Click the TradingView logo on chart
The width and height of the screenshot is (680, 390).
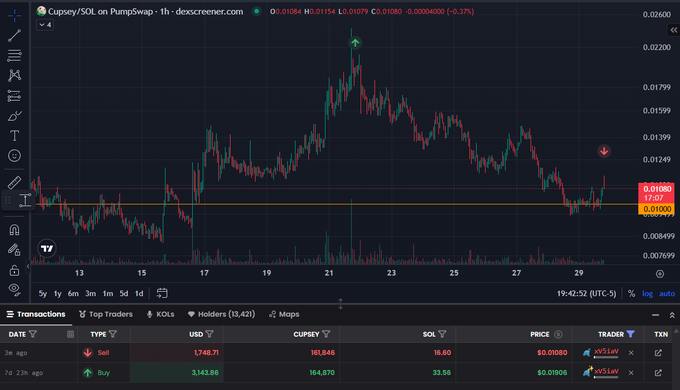point(47,249)
